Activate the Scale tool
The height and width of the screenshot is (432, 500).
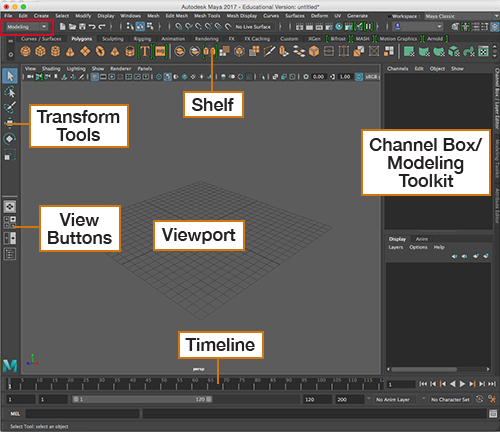10,155
